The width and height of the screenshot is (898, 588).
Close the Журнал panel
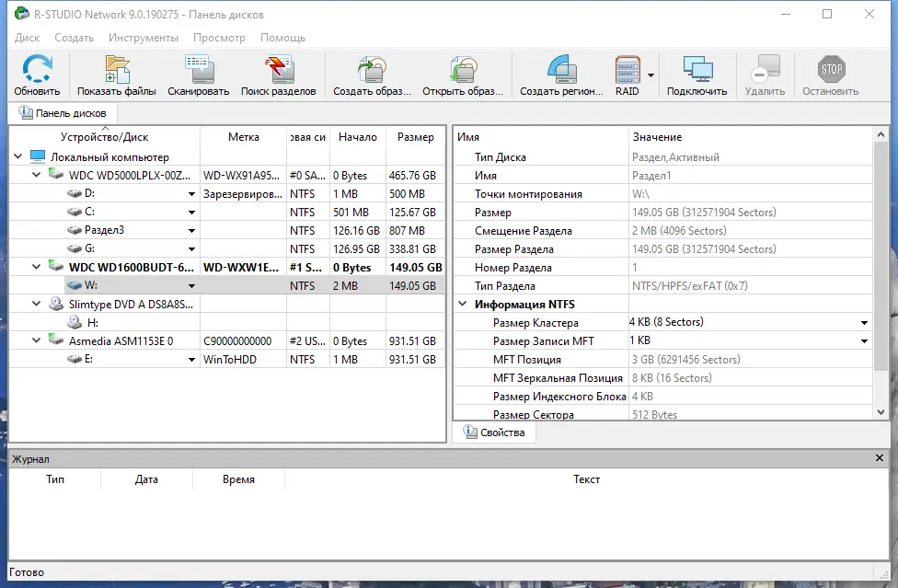click(x=880, y=458)
